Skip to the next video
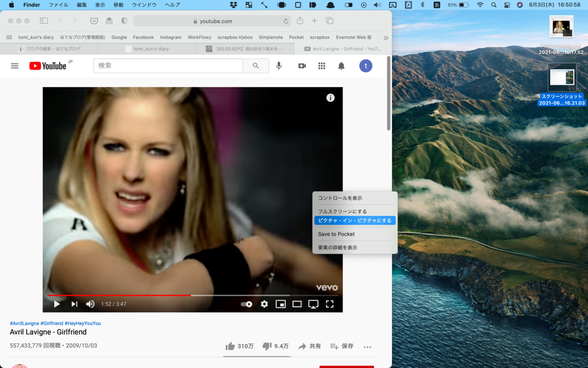This screenshot has height=368, width=588. point(74,304)
